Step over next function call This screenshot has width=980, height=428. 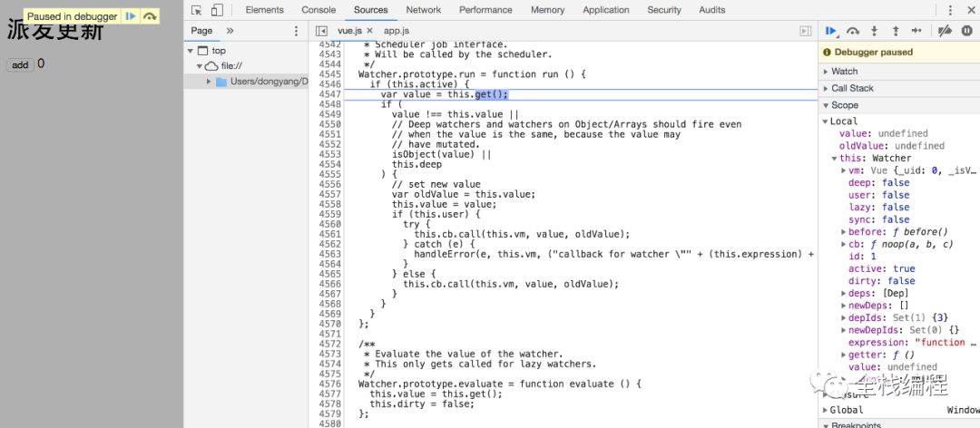point(853,31)
